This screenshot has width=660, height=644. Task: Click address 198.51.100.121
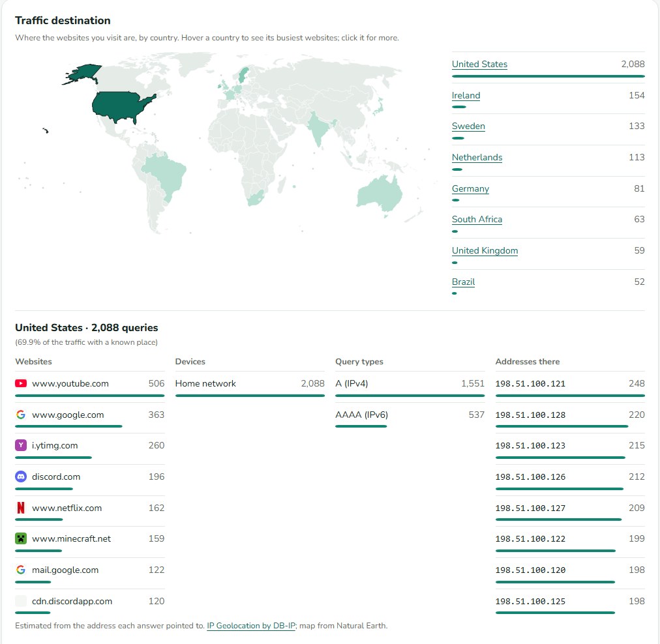tap(530, 384)
